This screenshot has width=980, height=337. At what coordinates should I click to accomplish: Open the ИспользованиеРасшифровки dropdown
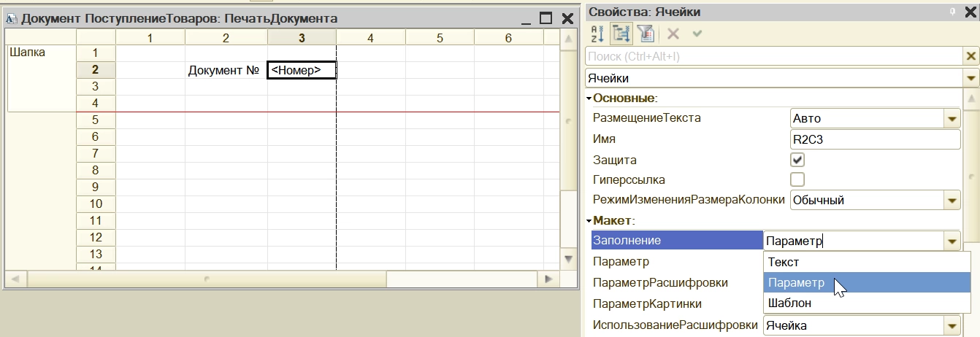[952, 326]
